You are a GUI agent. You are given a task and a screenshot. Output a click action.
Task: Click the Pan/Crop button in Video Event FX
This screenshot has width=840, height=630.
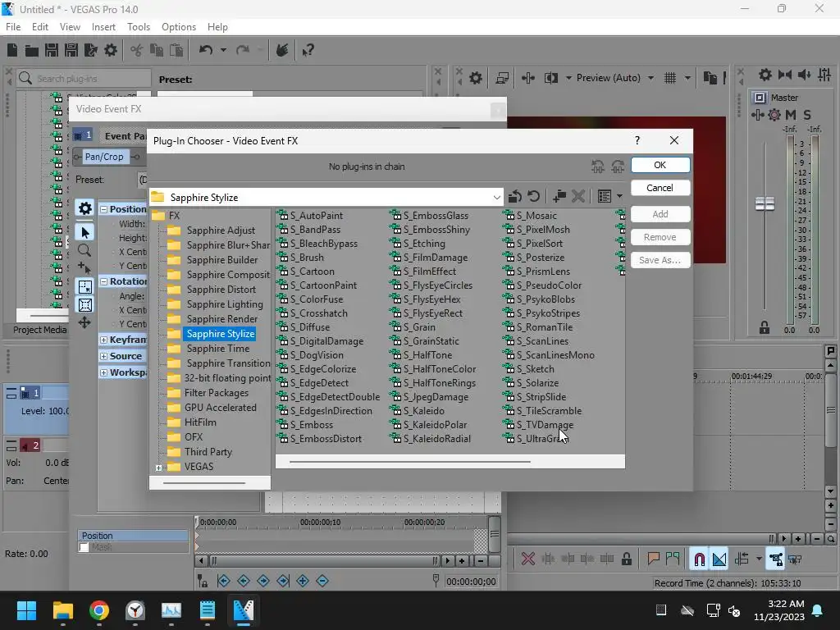click(x=104, y=157)
